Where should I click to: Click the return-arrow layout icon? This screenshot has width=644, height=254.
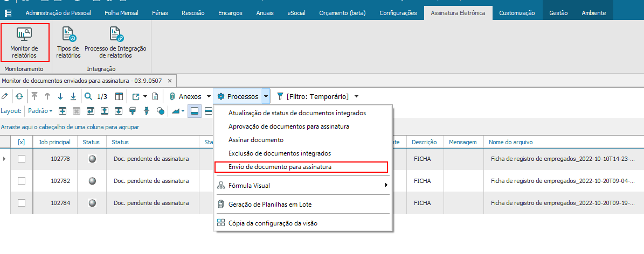coord(91,110)
